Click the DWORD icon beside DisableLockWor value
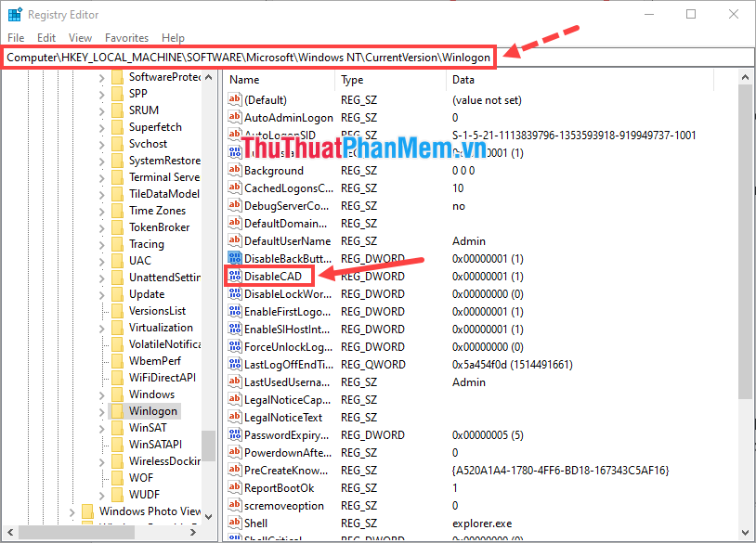Screen dimensions: 756x543 pos(235,293)
